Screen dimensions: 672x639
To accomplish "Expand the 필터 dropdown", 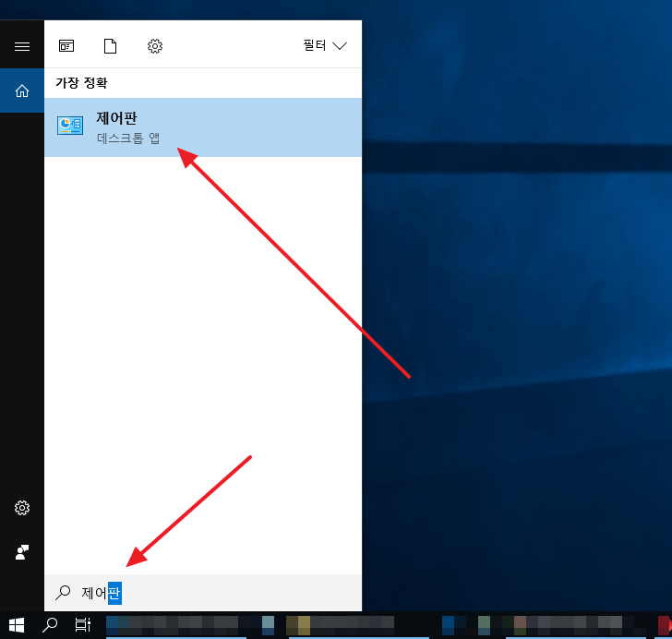I will (325, 45).
